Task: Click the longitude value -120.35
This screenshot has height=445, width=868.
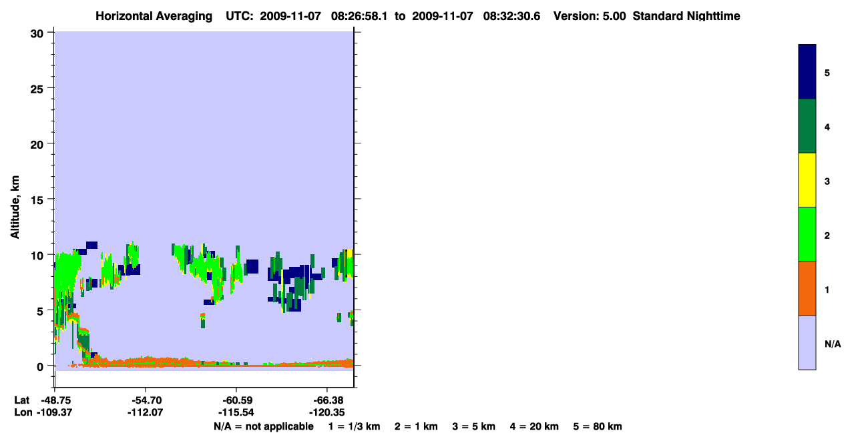Action: pos(326,412)
